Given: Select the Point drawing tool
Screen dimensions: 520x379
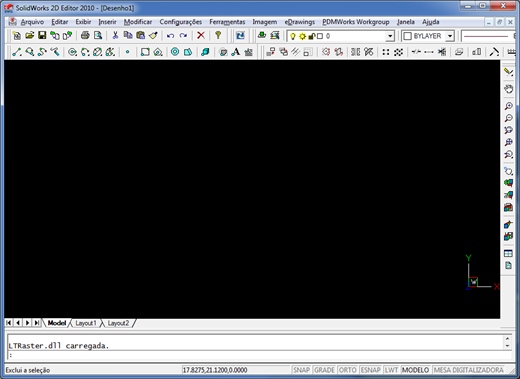Looking at the screenshot, I should (127, 52).
